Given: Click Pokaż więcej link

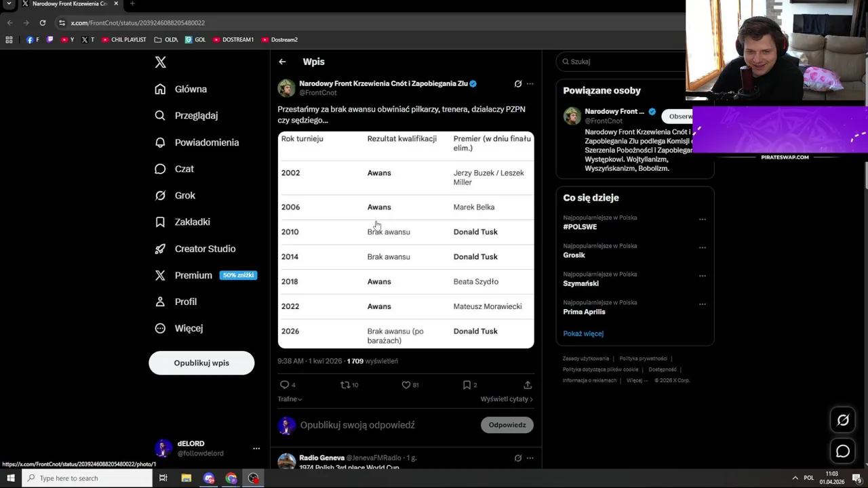Looking at the screenshot, I should (583, 333).
